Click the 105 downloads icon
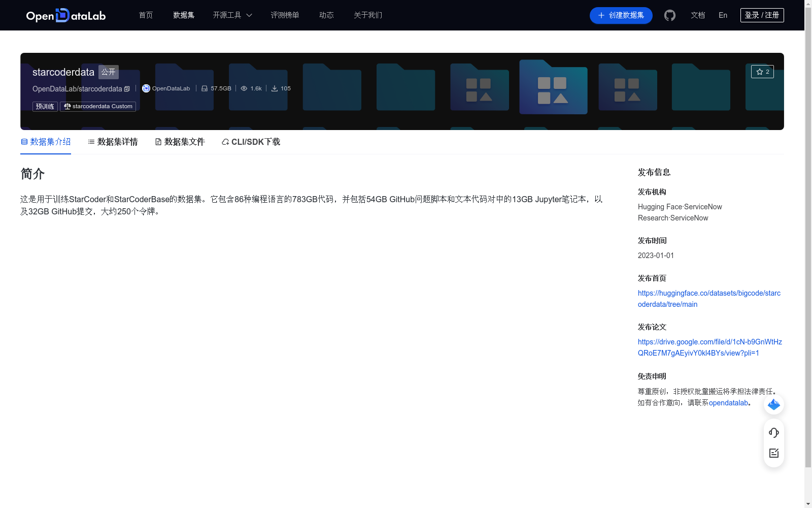Viewport: 812px width, 508px height. (x=275, y=88)
